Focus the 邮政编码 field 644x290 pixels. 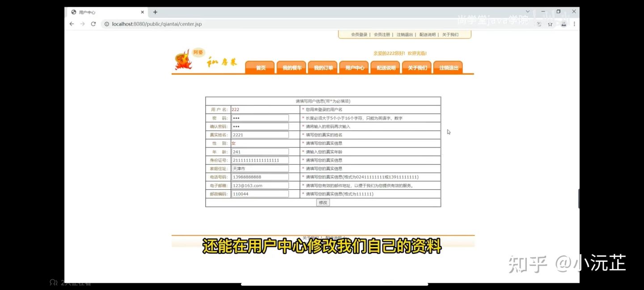[x=260, y=194]
